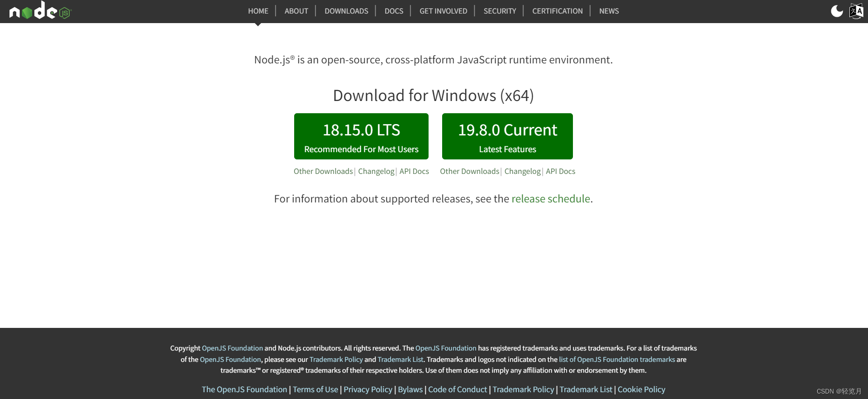
Task: Open the Trademark List link in the copyright paragraph
Action: 401,360
